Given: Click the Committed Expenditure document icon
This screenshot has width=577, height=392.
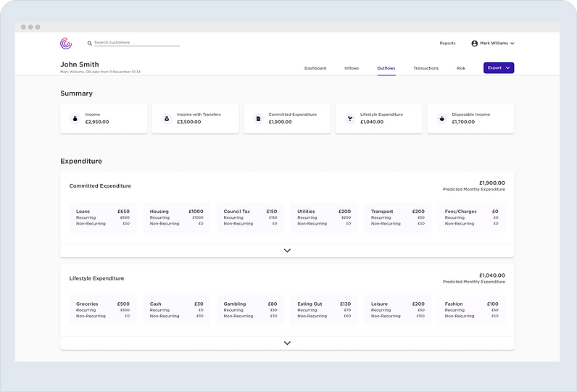Looking at the screenshot, I should [x=258, y=118].
